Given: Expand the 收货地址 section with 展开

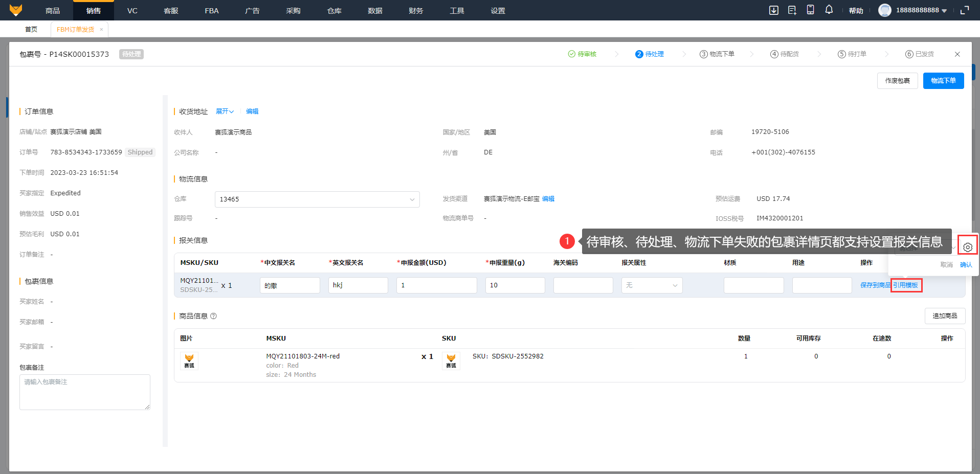Looking at the screenshot, I should pyautogui.click(x=225, y=111).
